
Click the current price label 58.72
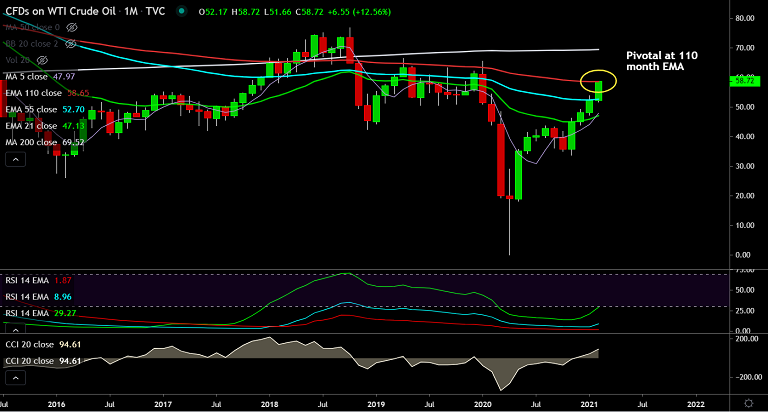[745, 81]
